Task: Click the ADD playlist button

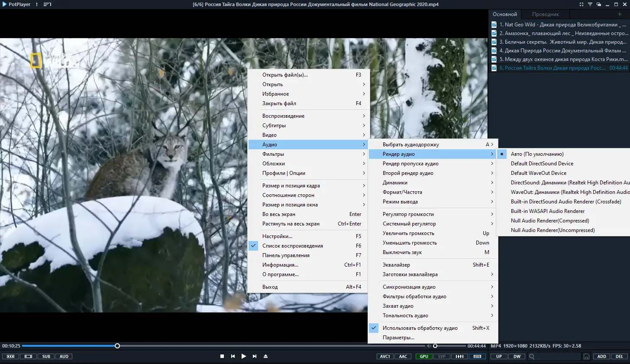Action: [602, 357]
